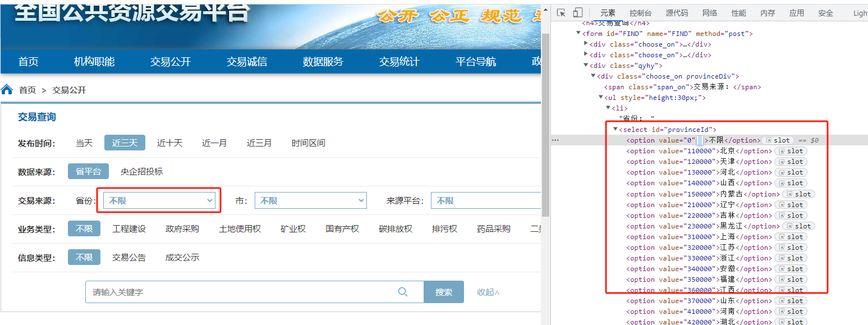
Task: Switch to DevTools 应用 tab
Action: [x=797, y=13]
